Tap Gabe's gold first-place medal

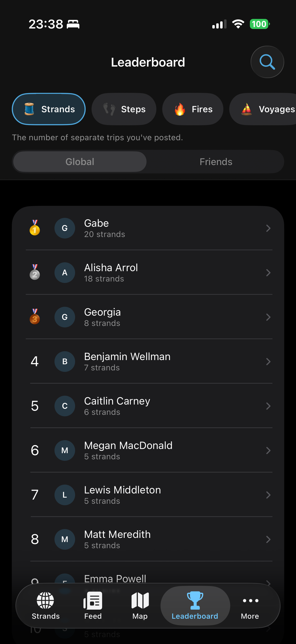coord(35,228)
